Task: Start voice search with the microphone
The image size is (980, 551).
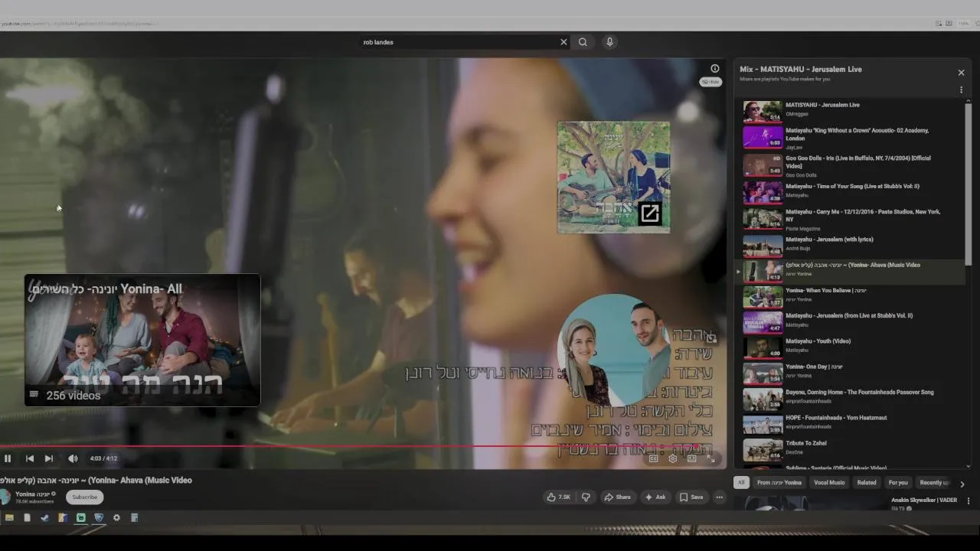Action: tap(609, 42)
